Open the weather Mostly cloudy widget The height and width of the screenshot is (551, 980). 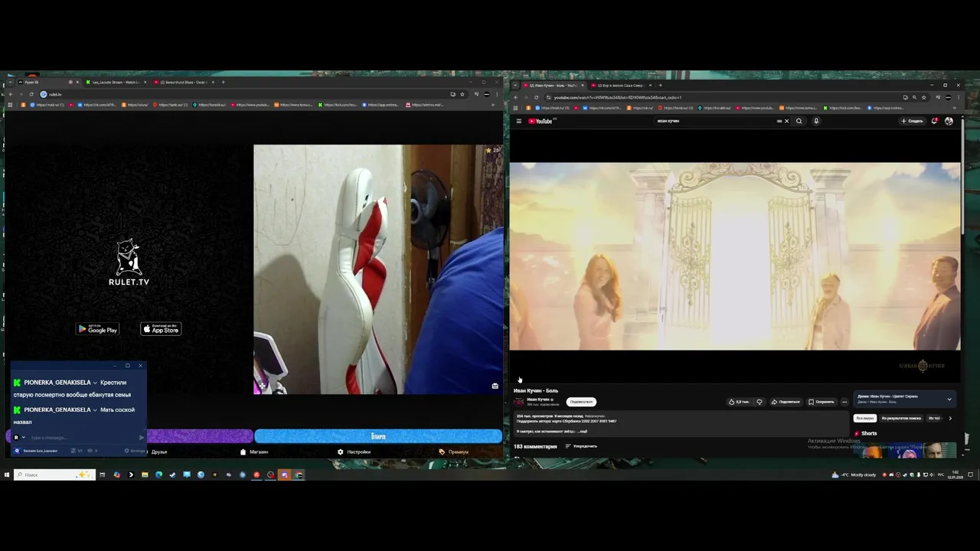[x=854, y=474]
